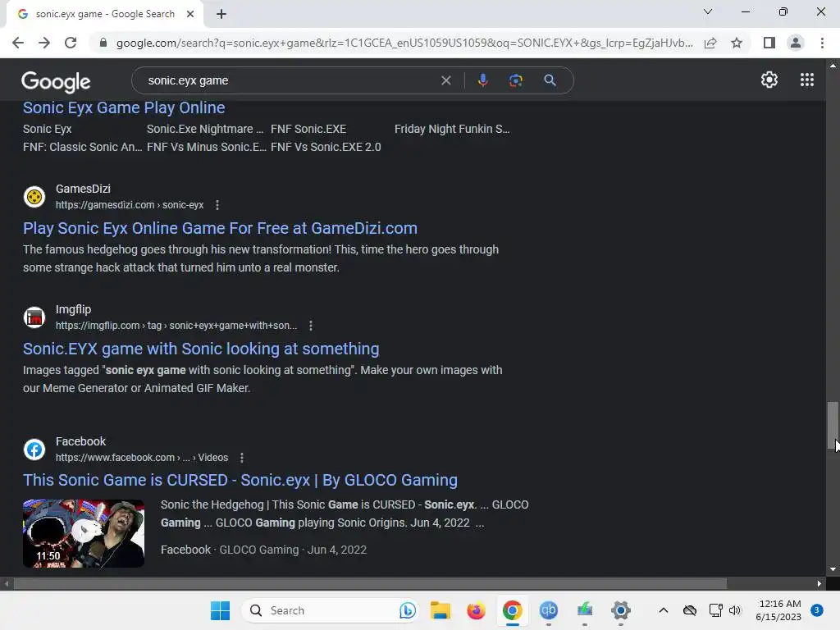
Task: Open tab search dropdown arrow
Action: coord(708,11)
